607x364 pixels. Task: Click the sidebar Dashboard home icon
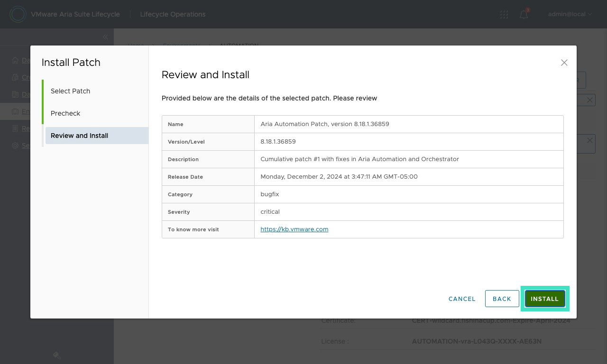tap(16, 60)
